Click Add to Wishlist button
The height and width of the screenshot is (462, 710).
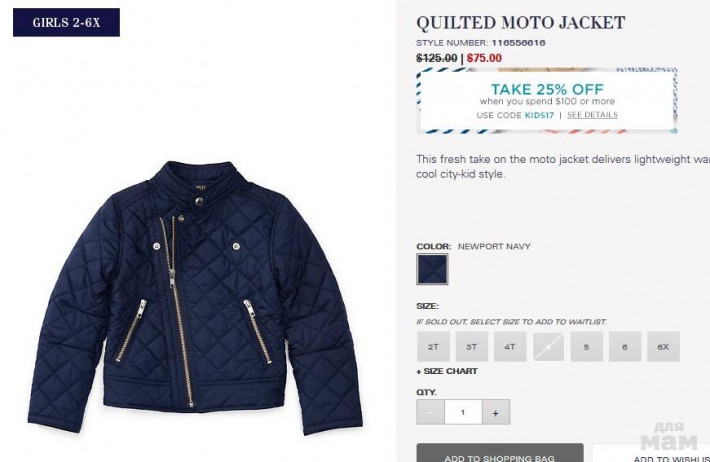click(x=651, y=453)
